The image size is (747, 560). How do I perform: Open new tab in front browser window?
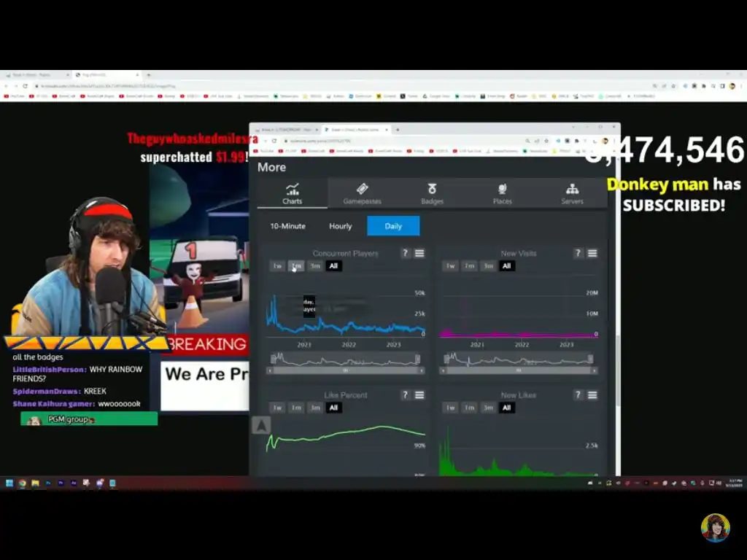398,130
